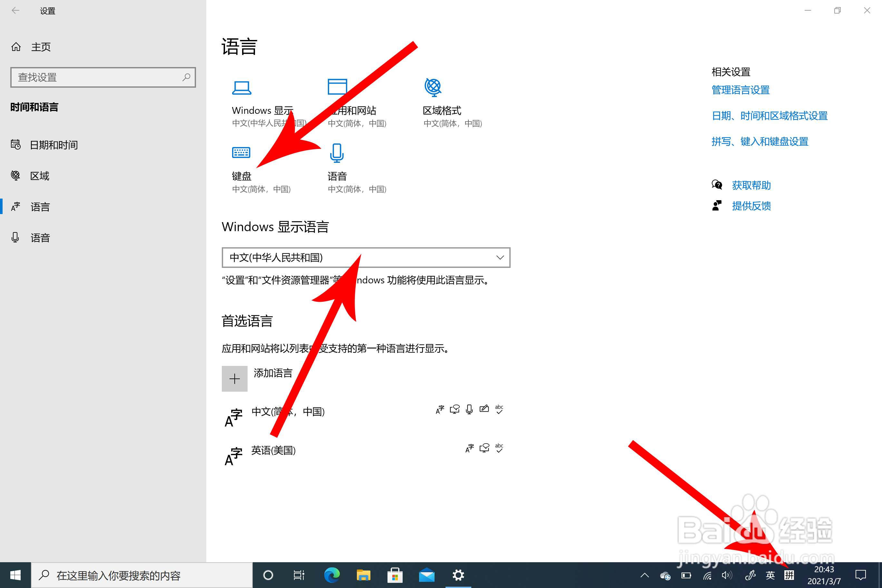The height and width of the screenshot is (588, 882).
Task: Open the 应用和网站 settings icon
Action: [x=337, y=87]
